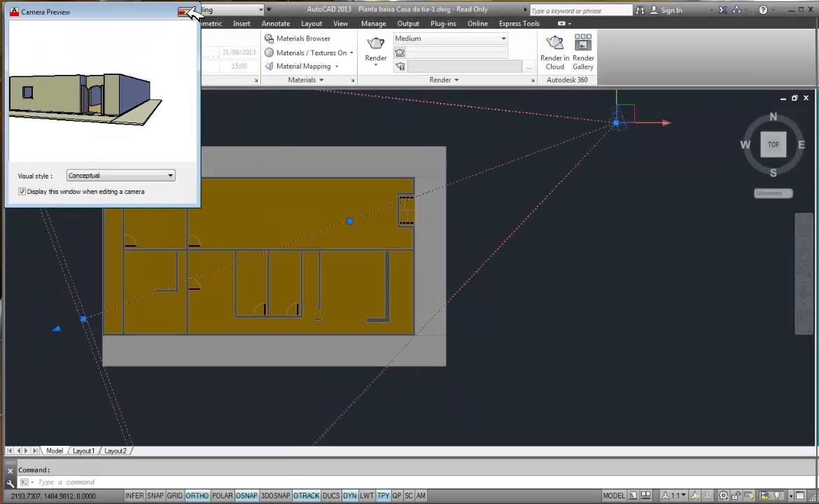Uncheck Display this window when editing a camera
Image resolution: width=819 pixels, height=504 pixels.
click(x=22, y=192)
